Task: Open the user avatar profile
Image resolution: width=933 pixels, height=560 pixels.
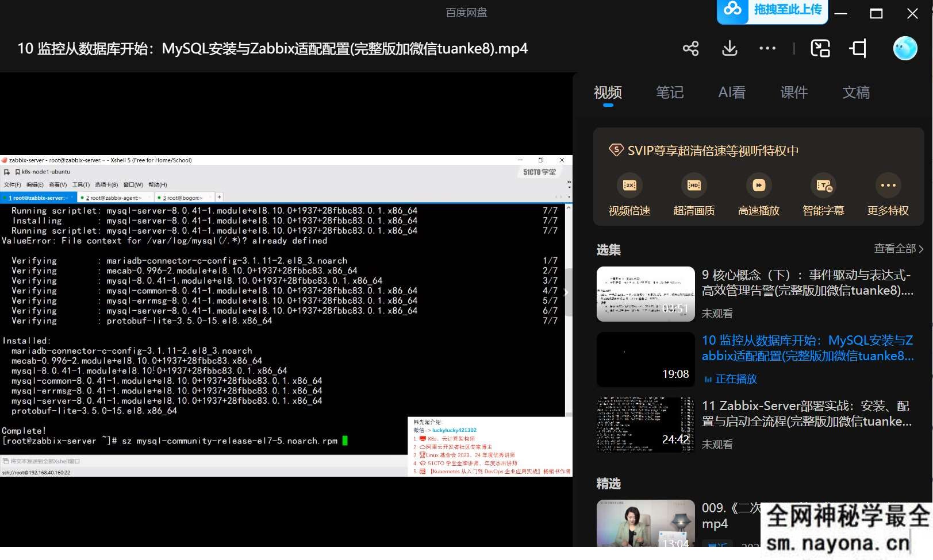Action: [905, 48]
